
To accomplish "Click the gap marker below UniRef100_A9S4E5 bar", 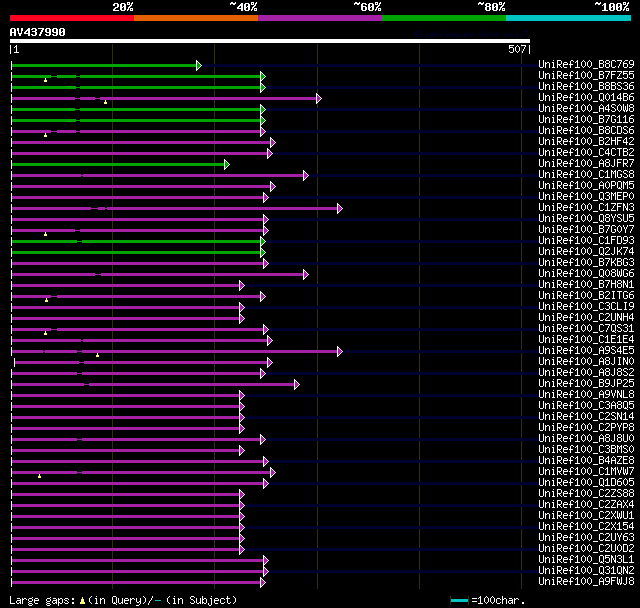I will (97, 355).
